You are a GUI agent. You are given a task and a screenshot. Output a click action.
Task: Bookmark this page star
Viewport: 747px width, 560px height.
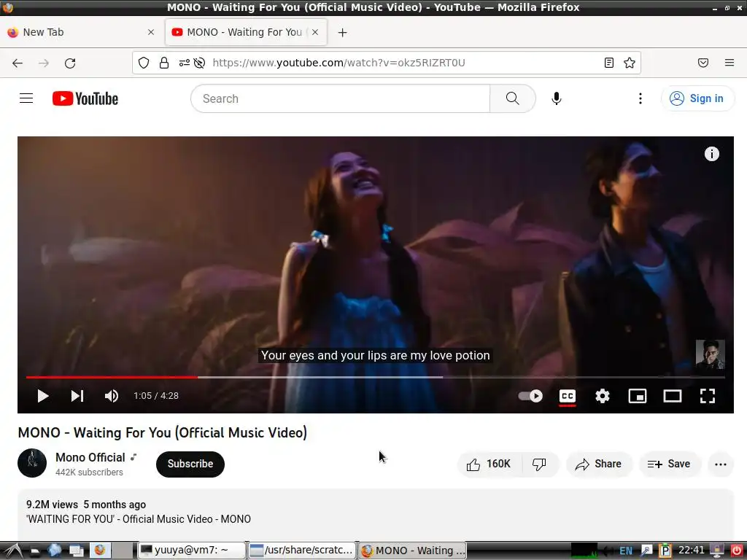tap(630, 63)
